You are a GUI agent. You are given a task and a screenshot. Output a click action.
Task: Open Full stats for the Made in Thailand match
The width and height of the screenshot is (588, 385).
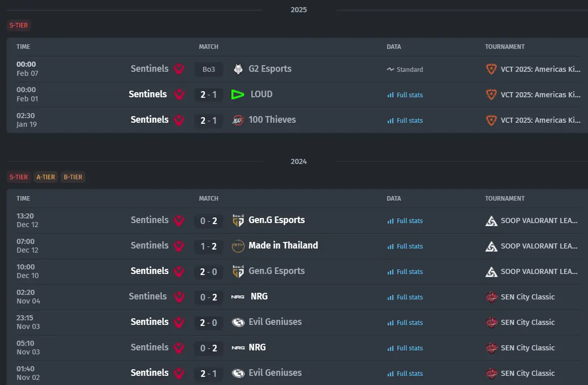point(405,246)
